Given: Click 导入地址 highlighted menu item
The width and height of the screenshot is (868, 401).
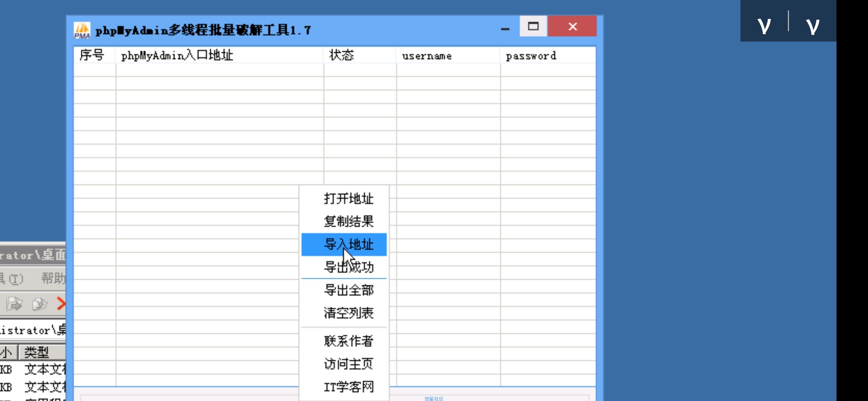Looking at the screenshot, I should (344, 244).
